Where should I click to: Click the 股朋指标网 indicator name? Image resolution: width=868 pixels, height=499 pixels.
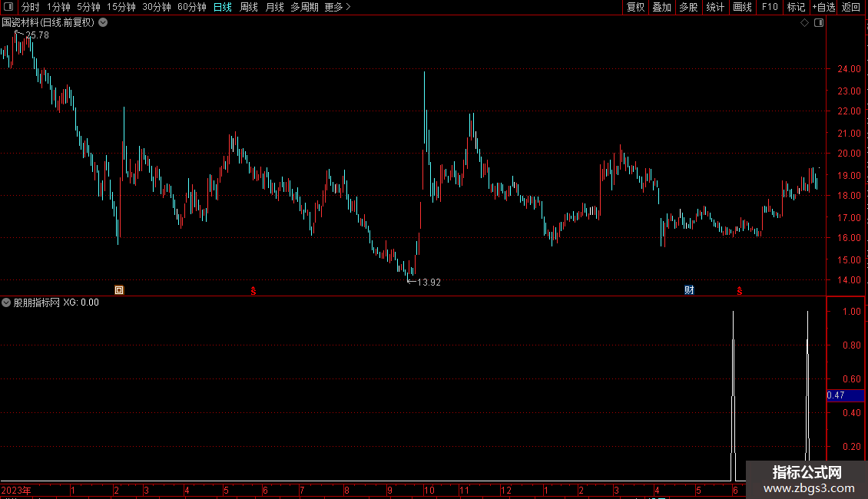37,302
